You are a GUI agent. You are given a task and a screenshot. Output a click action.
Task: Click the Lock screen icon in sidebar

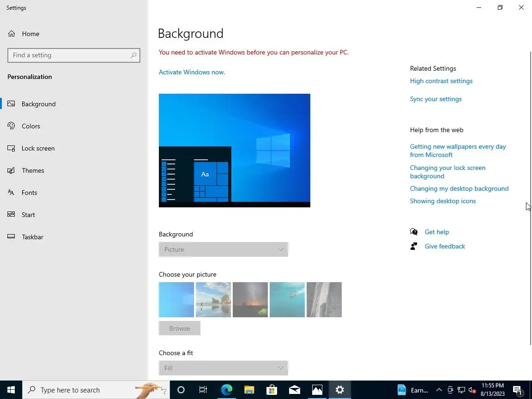11,148
